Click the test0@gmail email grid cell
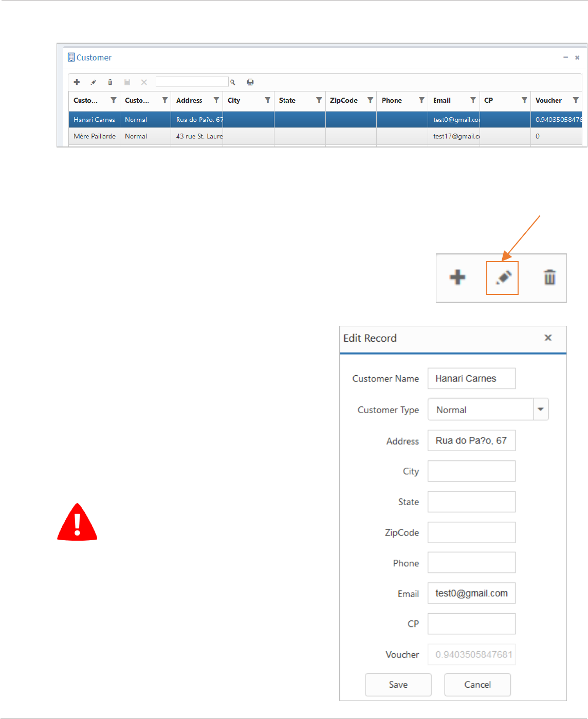This screenshot has height=719, width=588. 454,120
